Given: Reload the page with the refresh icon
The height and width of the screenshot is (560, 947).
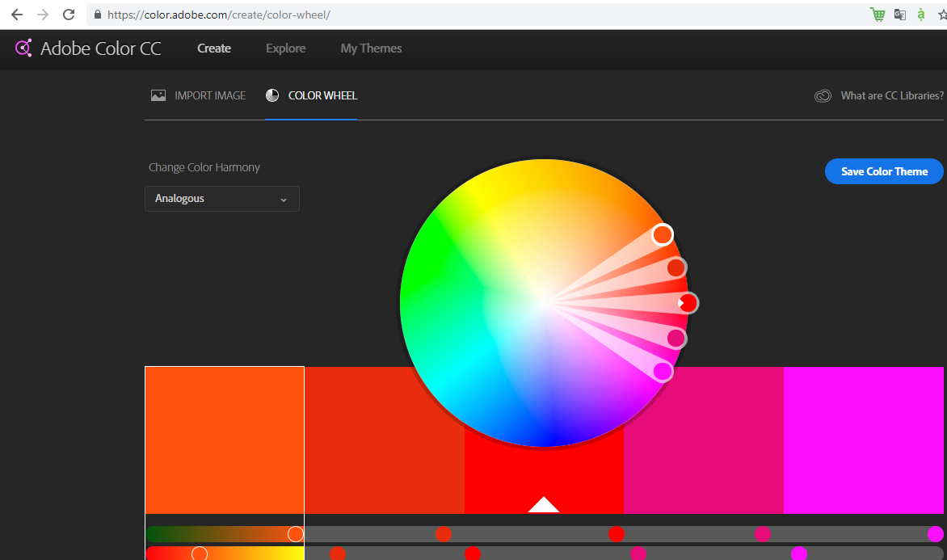Looking at the screenshot, I should point(69,15).
